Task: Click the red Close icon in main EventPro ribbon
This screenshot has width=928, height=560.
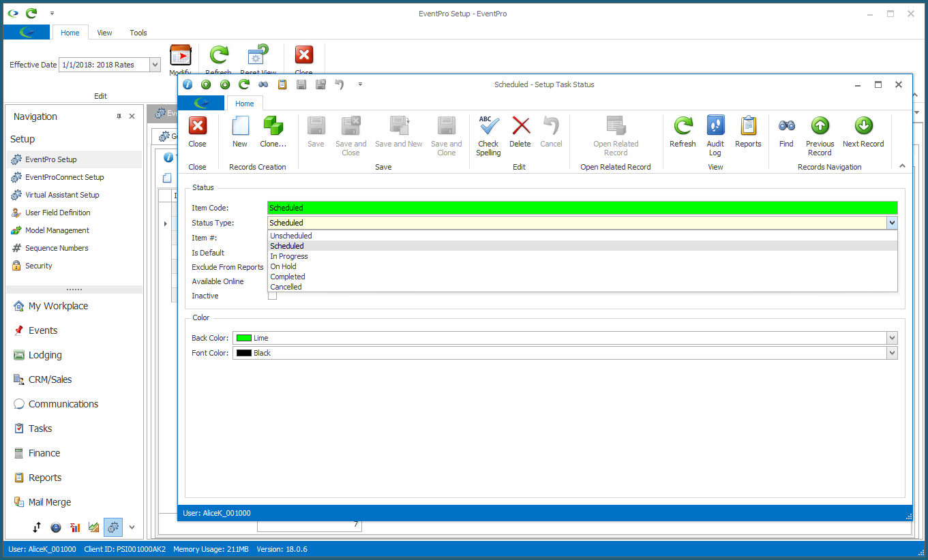Action: click(x=304, y=56)
